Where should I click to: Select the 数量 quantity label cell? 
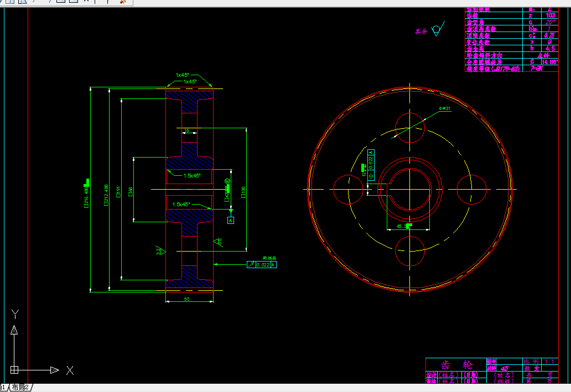pos(531,368)
